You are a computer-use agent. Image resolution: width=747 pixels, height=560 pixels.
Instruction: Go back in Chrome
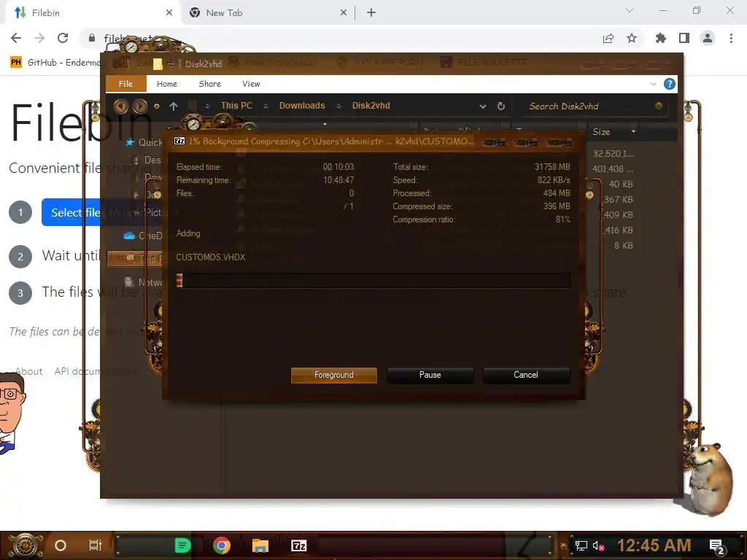point(16,38)
